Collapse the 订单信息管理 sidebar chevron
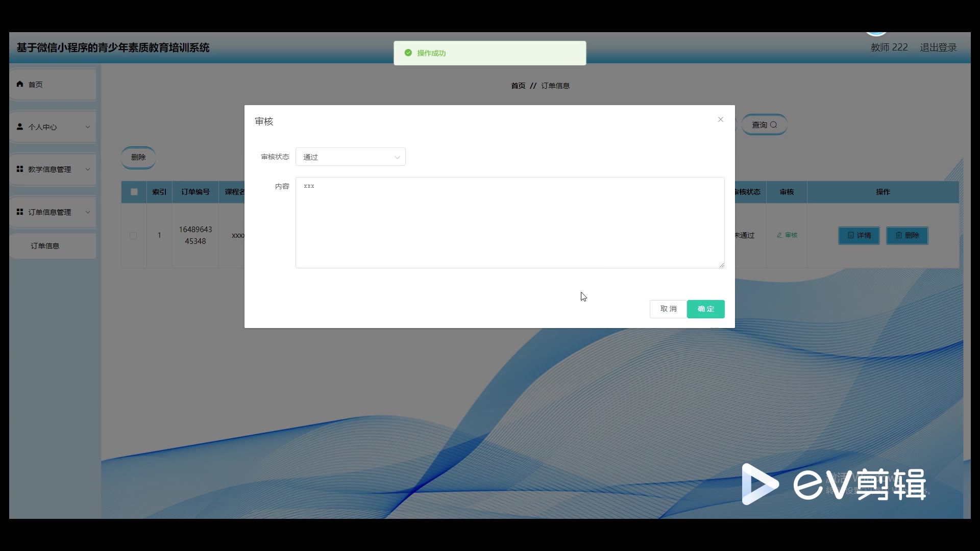The height and width of the screenshot is (551, 980). (x=88, y=212)
